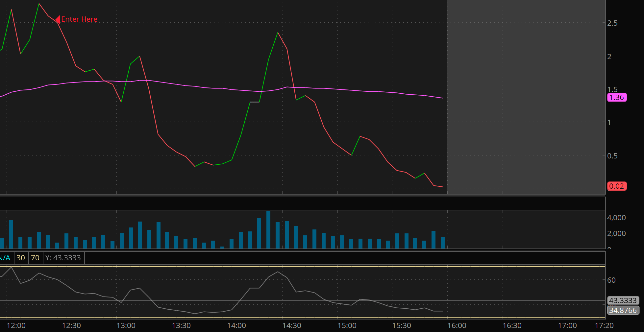Viewport: 644px width, 332px height.
Task: Click the price peak near 14:30
Action: 278,33
